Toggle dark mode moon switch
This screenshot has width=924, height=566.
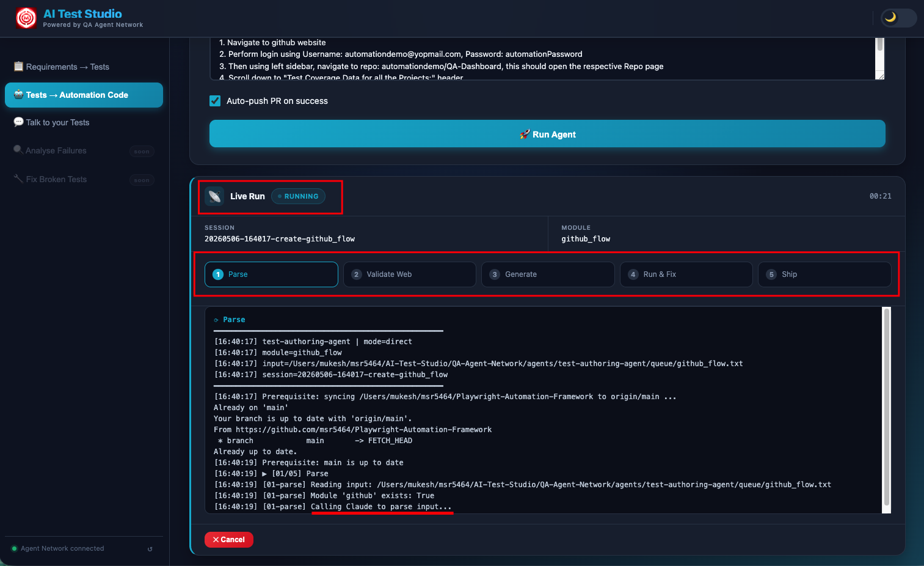tap(898, 18)
